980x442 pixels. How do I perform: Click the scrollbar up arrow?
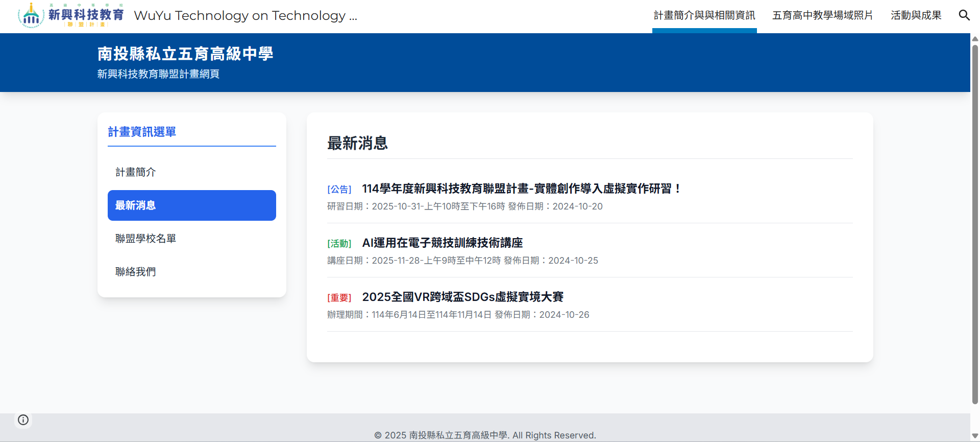[975, 39]
